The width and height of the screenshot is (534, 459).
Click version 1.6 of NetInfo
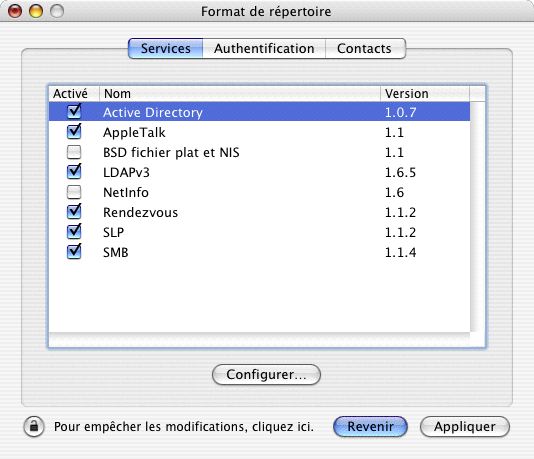pyautogui.click(x=394, y=193)
